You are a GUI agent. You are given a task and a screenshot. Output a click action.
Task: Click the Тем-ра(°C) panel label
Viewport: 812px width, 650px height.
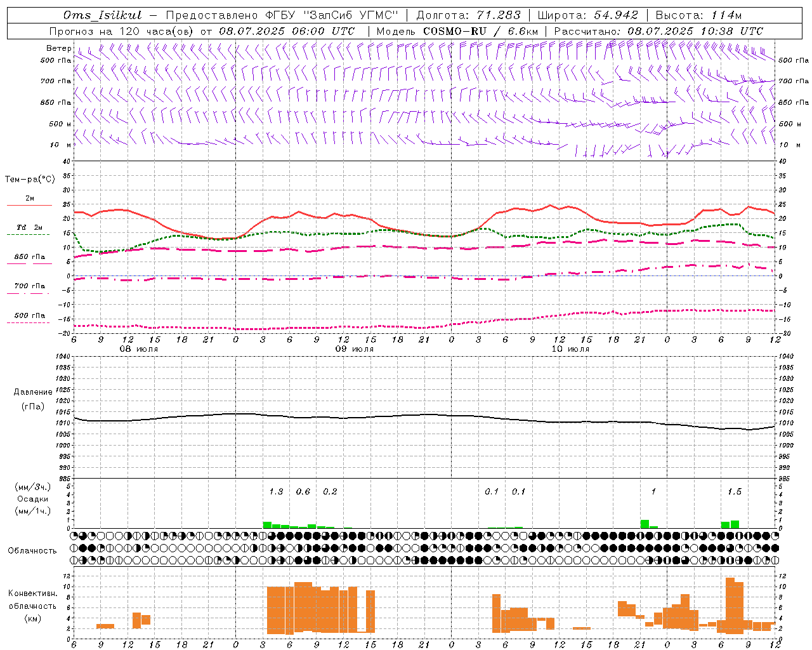tap(30, 180)
